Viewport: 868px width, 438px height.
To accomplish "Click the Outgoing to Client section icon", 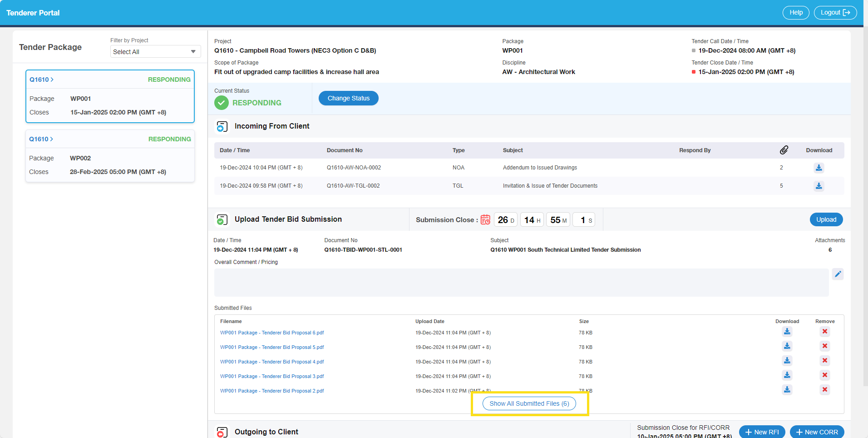I will pos(222,432).
